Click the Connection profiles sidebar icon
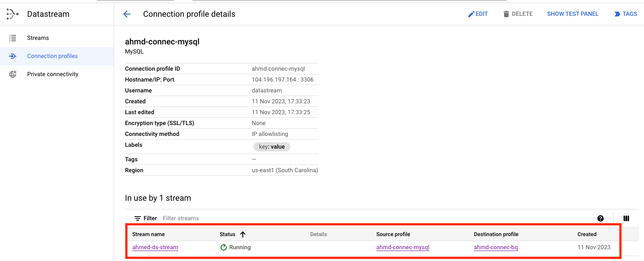Screen dimensions: 644x261 pos(13,56)
